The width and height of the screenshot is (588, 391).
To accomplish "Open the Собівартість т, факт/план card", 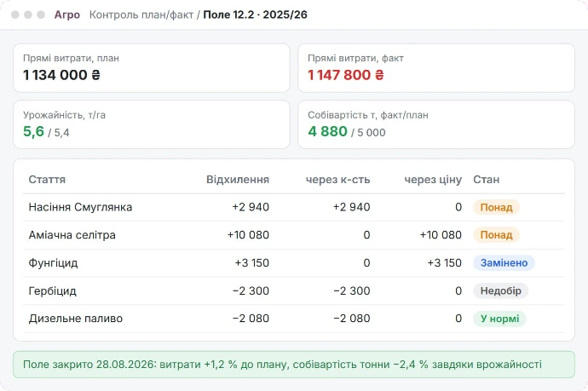I will pos(436,124).
